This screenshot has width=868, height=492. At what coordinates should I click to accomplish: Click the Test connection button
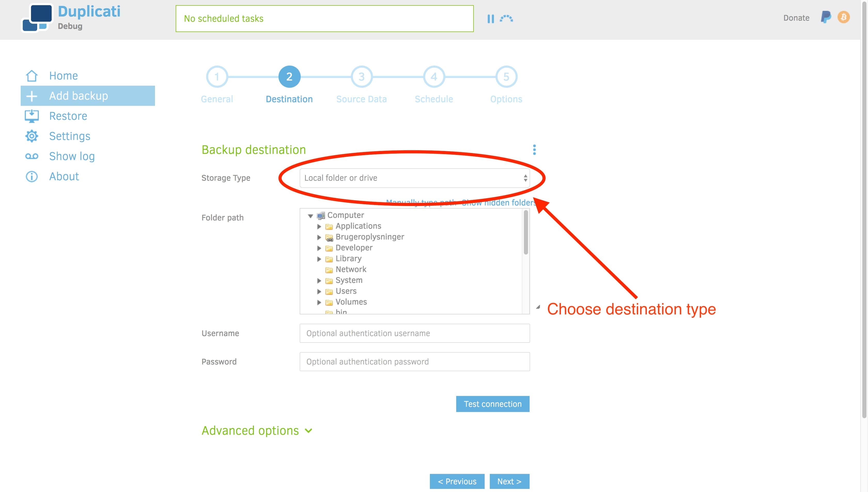493,404
